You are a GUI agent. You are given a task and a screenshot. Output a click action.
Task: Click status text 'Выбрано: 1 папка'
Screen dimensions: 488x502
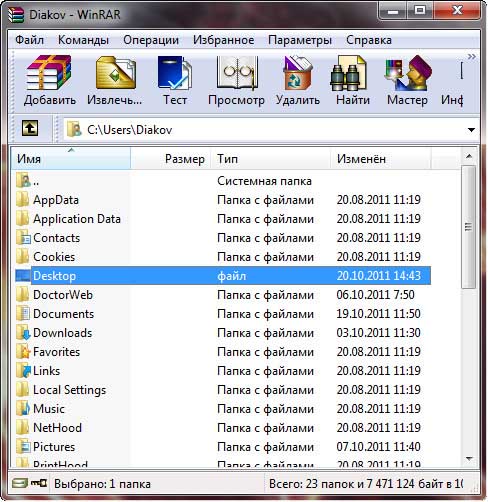(102, 484)
